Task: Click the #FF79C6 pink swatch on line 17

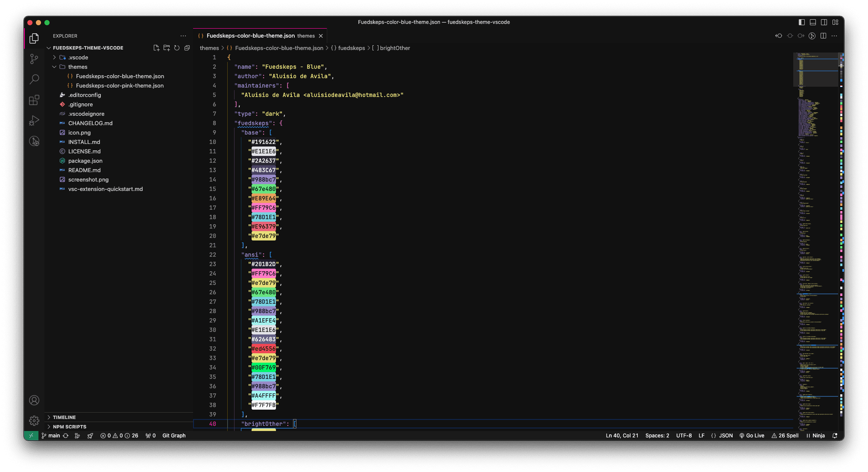Action: pyautogui.click(x=264, y=208)
